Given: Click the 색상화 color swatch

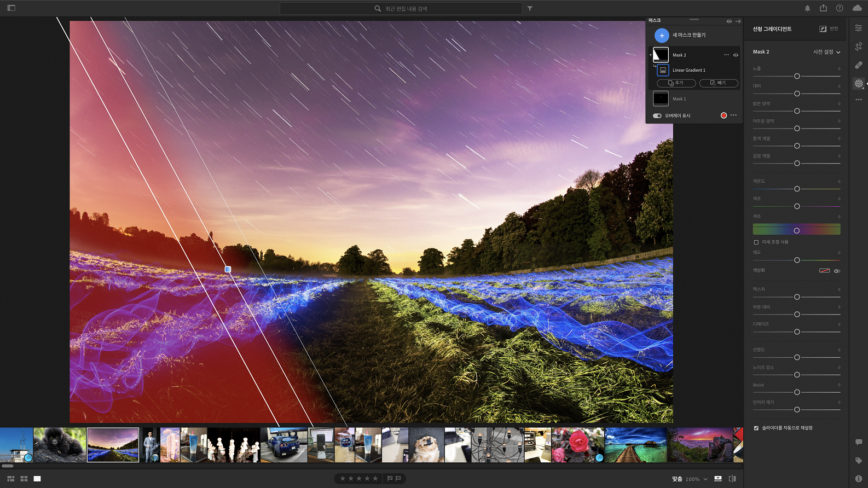Looking at the screenshot, I should click(824, 271).
